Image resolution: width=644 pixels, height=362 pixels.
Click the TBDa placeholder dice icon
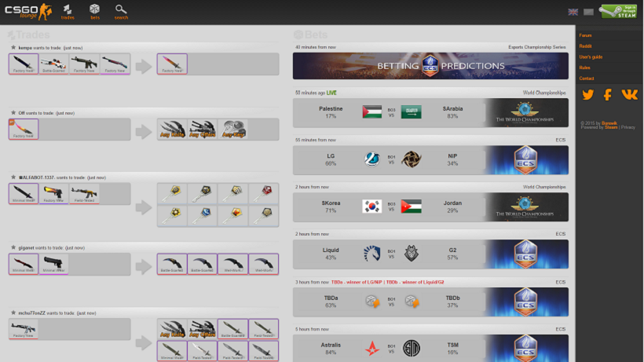point(372,302)
